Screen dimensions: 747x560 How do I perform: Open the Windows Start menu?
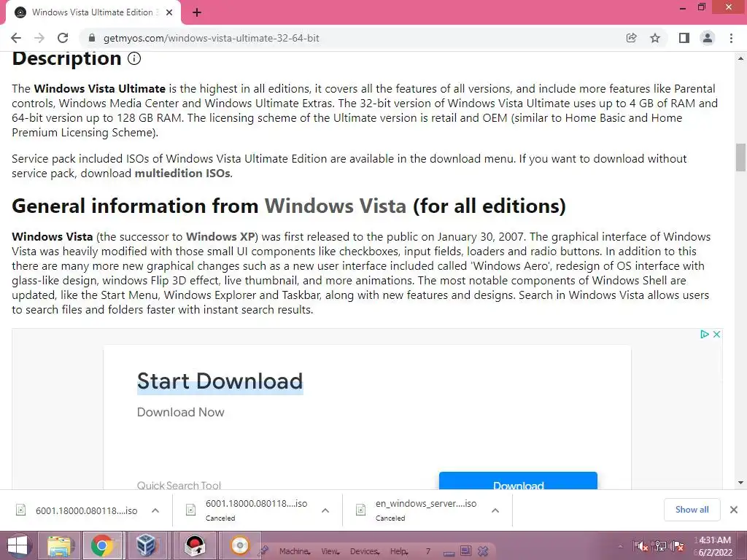18,545
